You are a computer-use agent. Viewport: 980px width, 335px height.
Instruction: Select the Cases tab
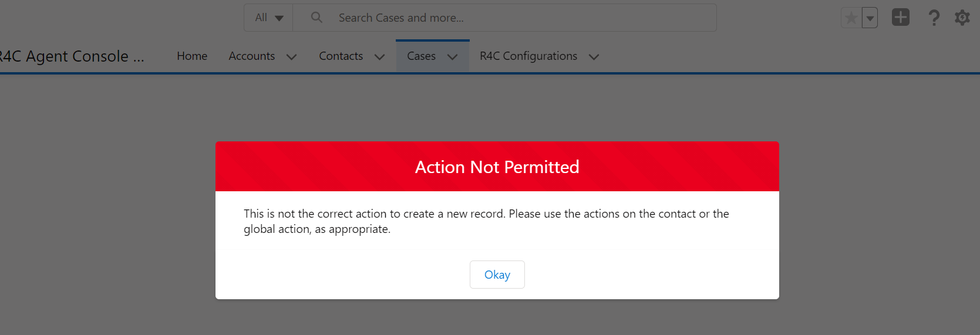[x=421, y=56]
